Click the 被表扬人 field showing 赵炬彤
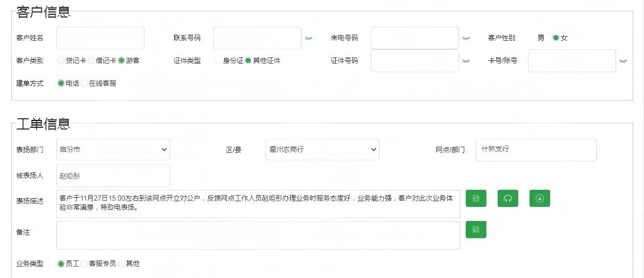644x278 pixels. pyautogui.click(x=113, y=176)
